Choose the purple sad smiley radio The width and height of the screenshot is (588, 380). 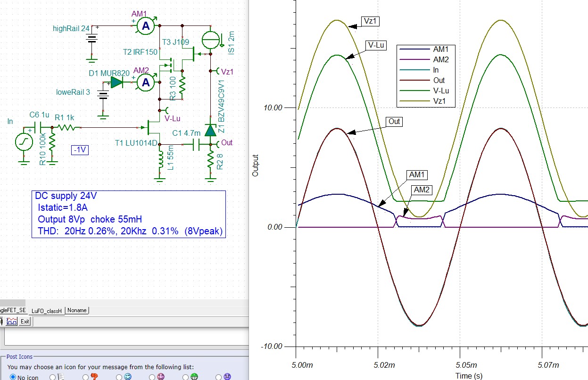[218, 377]
